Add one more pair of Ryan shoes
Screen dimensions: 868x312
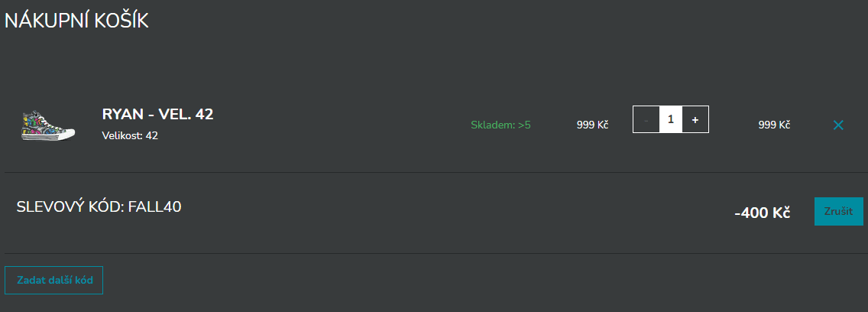tap(695, 119)
